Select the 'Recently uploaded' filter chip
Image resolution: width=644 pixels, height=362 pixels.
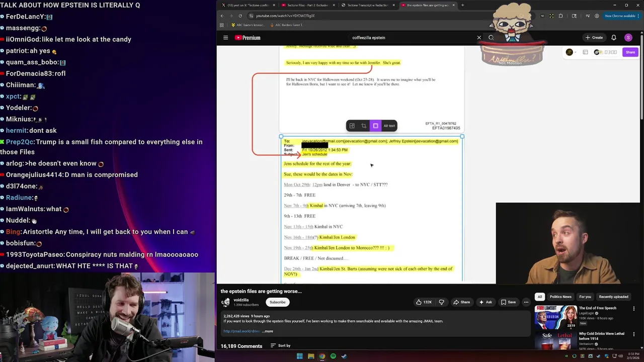tap(613, 297)
